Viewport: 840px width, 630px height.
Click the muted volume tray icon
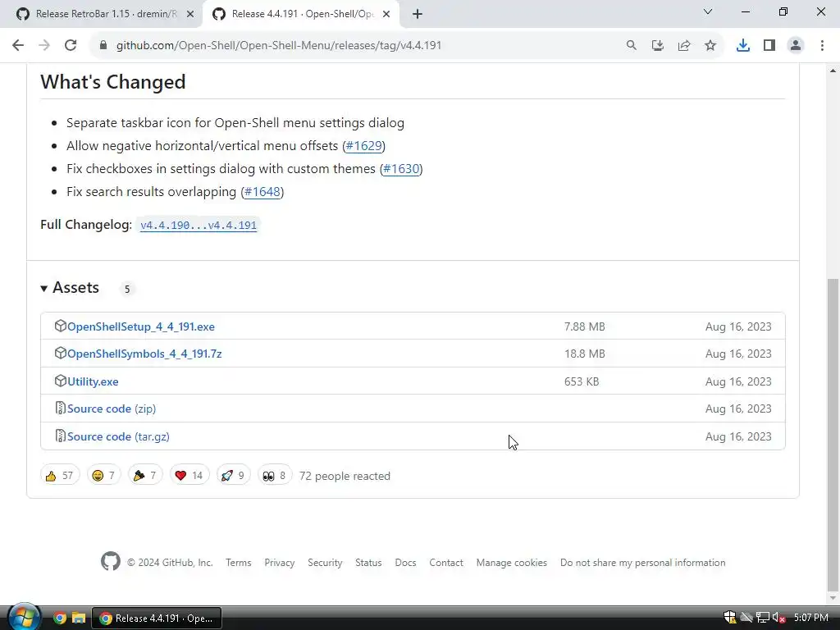(779, 619)
